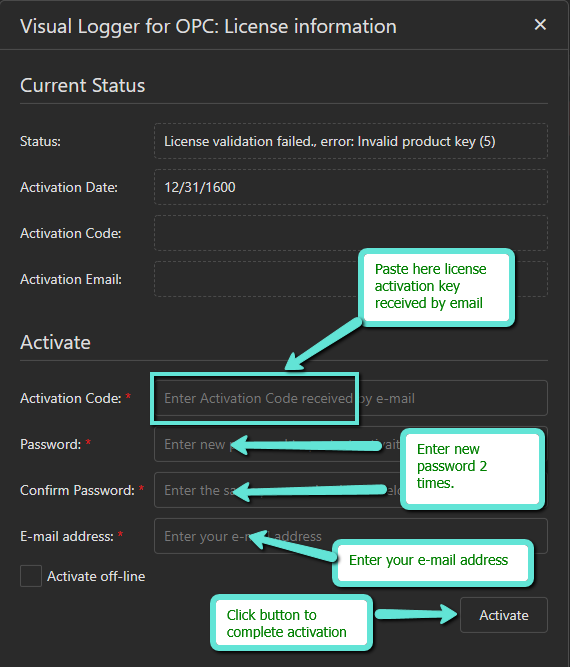Click the Password: label
This screenshot has height=667, width=570.
tap(51, 444)
